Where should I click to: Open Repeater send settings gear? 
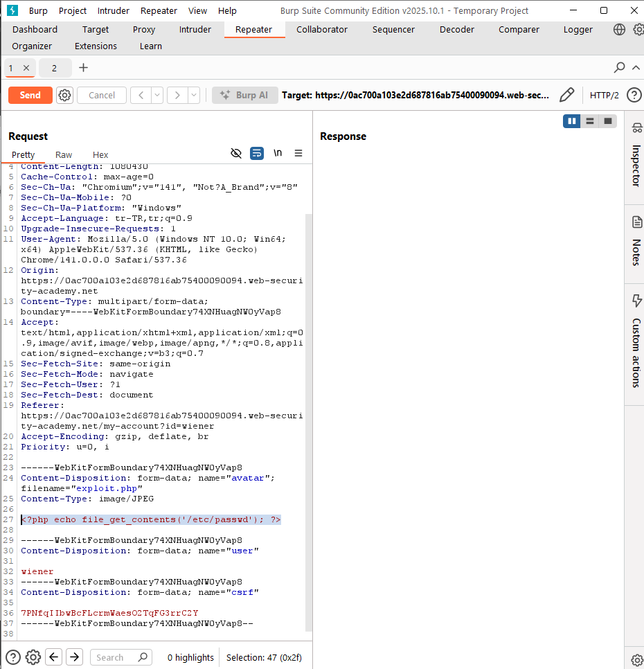pos(65,95)
